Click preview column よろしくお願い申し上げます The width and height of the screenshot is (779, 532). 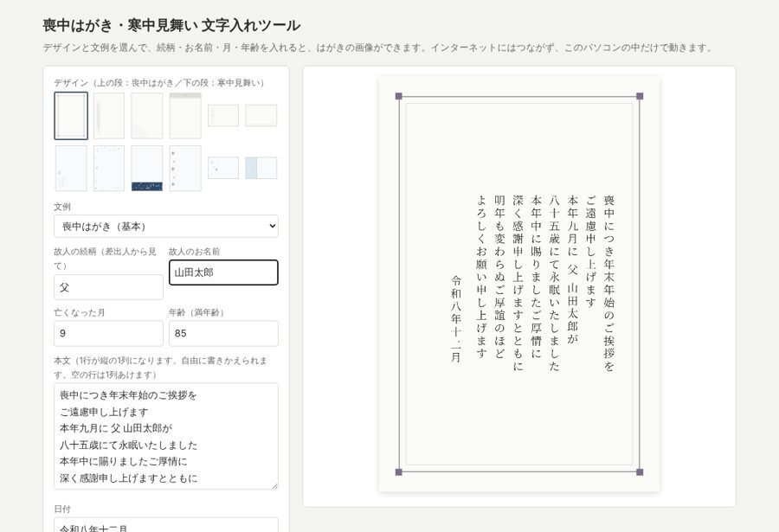(481, 276)
